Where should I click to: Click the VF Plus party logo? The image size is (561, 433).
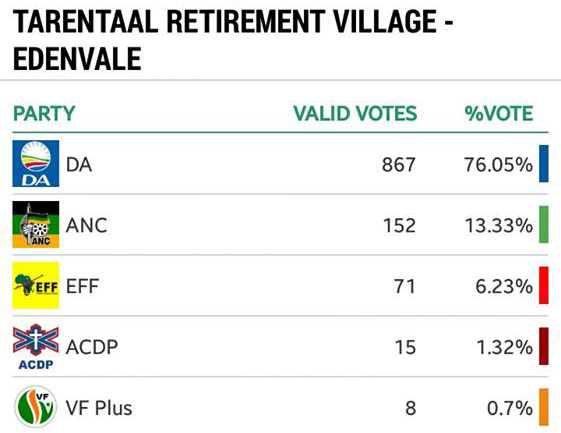(36, 407)
